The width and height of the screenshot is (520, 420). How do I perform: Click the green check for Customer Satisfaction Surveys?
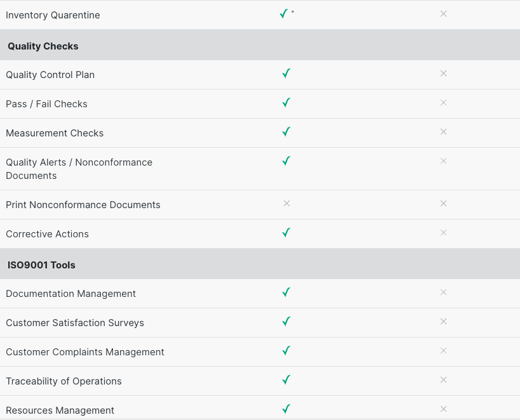coord(286,322)
